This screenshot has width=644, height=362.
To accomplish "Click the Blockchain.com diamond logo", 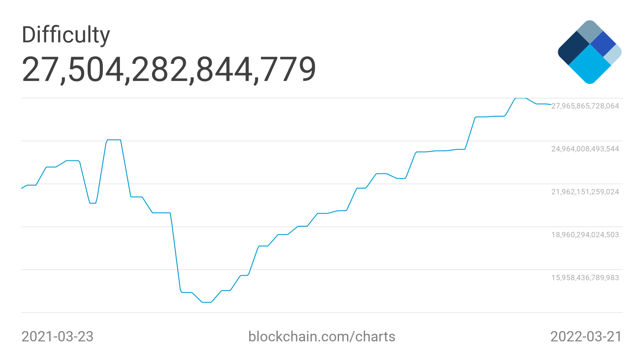I will (x=589, y=52).
